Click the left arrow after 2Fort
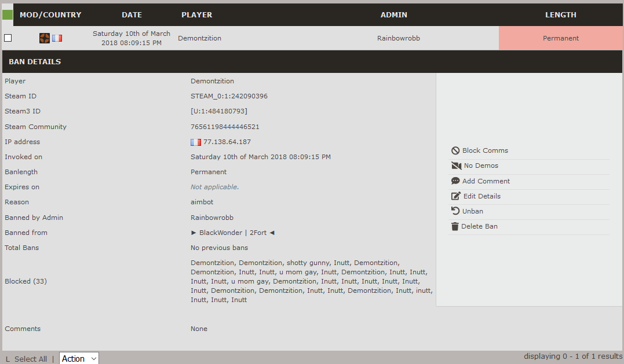This screenshot has width=624, height=364. click(x=272, y=233)
